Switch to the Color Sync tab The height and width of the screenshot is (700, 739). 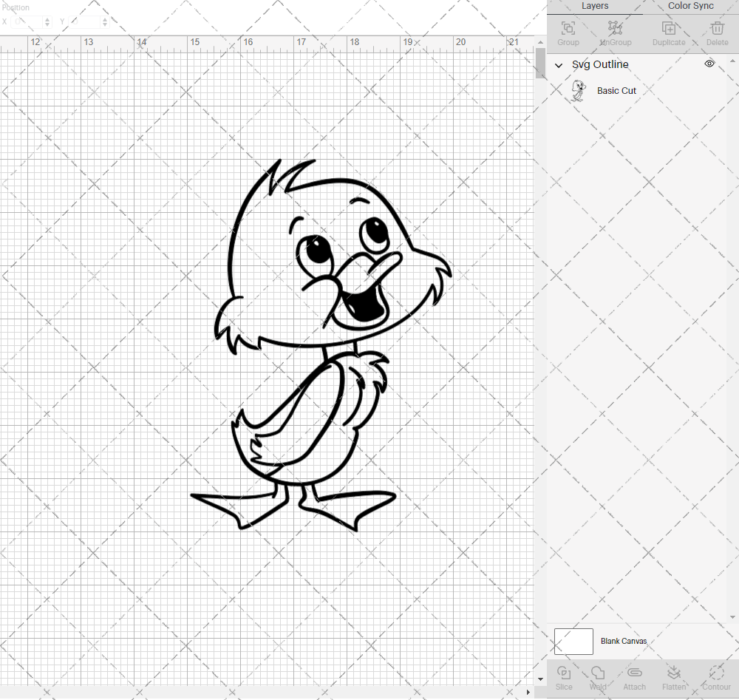click(x=689, y=6)
